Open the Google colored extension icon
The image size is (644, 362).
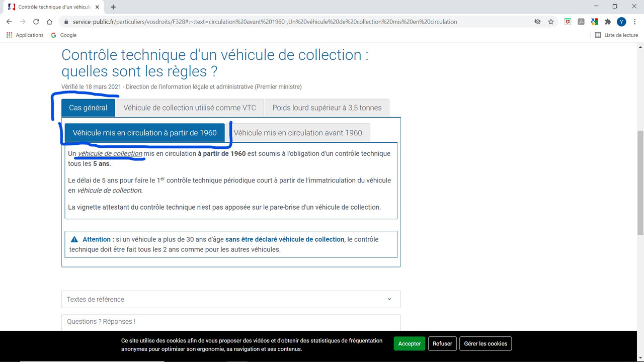click(x=594, y=22)
